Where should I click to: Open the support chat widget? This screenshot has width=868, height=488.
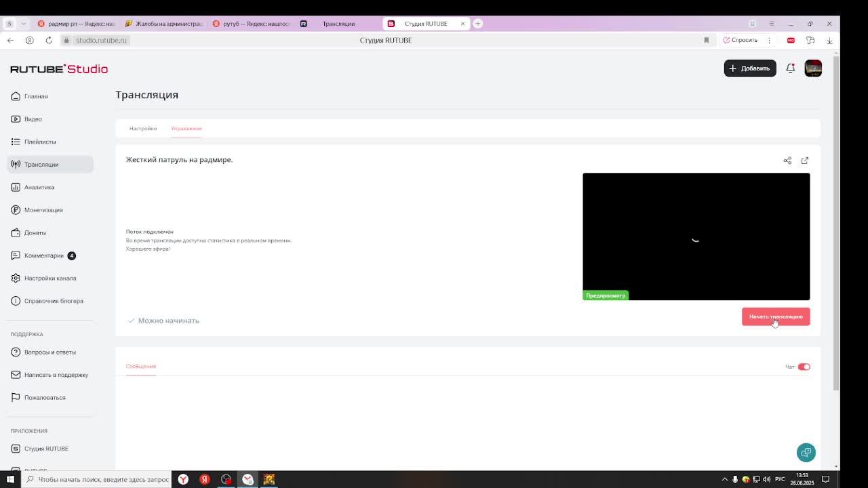[x=806, y=452]
